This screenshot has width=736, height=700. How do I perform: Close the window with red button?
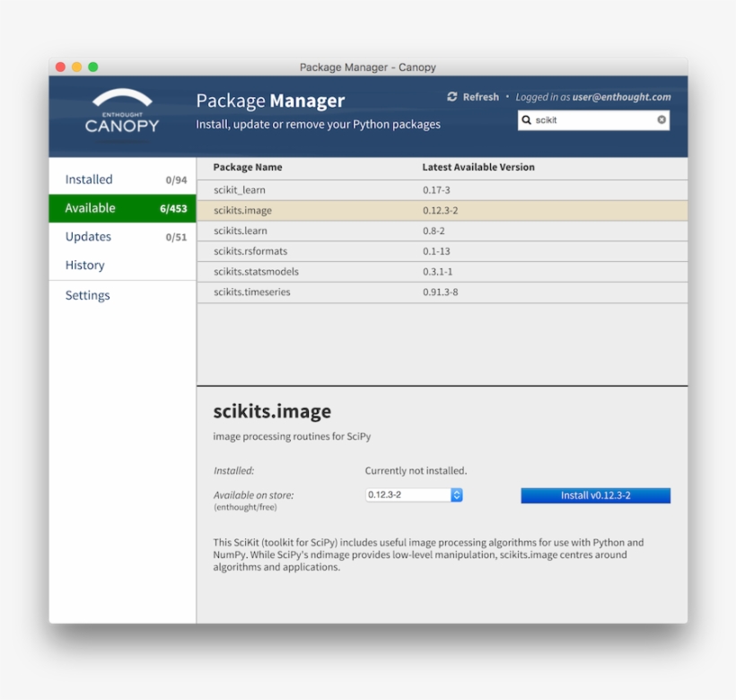coord(60,67)
